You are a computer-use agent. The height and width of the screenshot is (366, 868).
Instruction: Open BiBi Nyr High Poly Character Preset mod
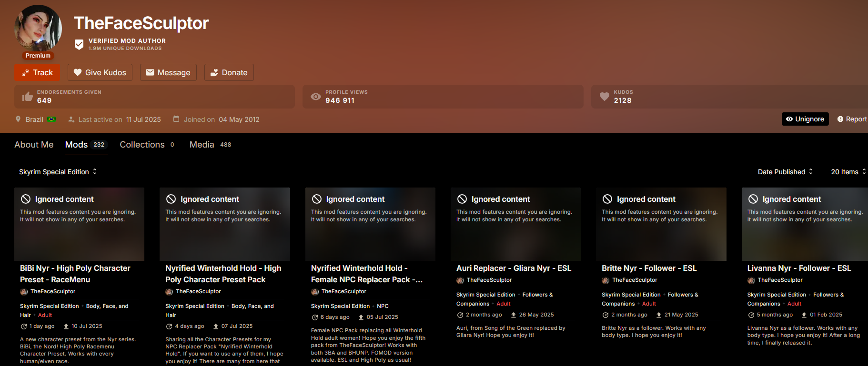[x=75, y=274]
